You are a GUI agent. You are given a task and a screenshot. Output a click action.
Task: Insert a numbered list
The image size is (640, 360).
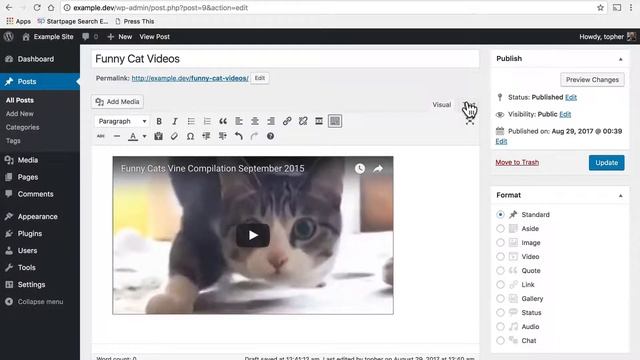(x=207, y=121)
